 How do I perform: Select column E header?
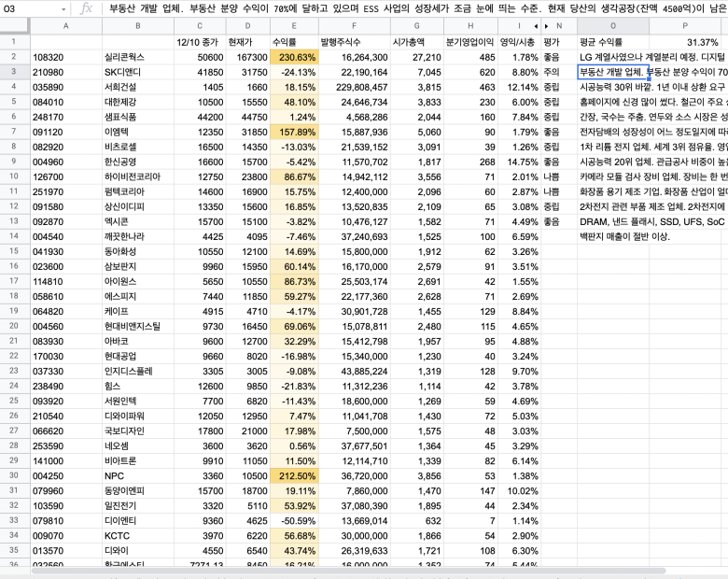point(294,26)
